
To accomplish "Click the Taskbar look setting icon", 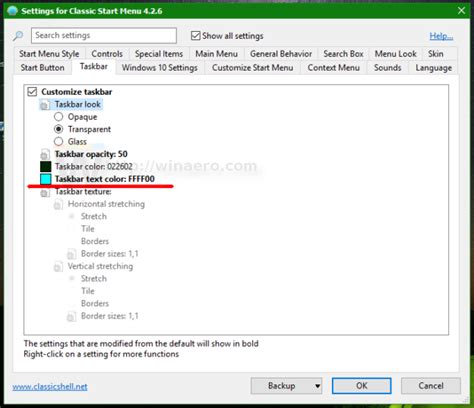I will (45, 105).
